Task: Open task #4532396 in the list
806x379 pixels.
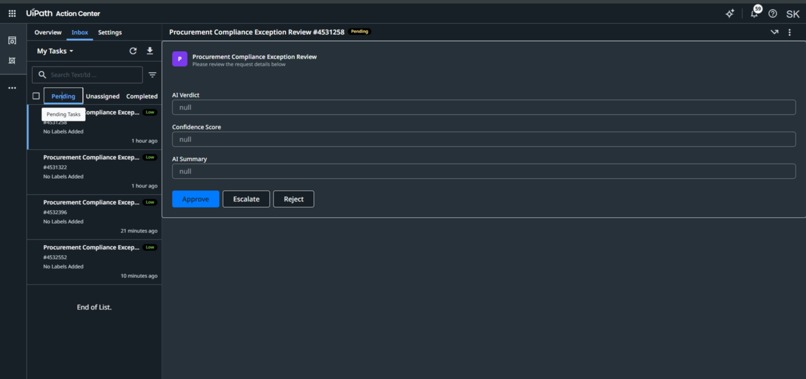Action: tap(94, 217)
